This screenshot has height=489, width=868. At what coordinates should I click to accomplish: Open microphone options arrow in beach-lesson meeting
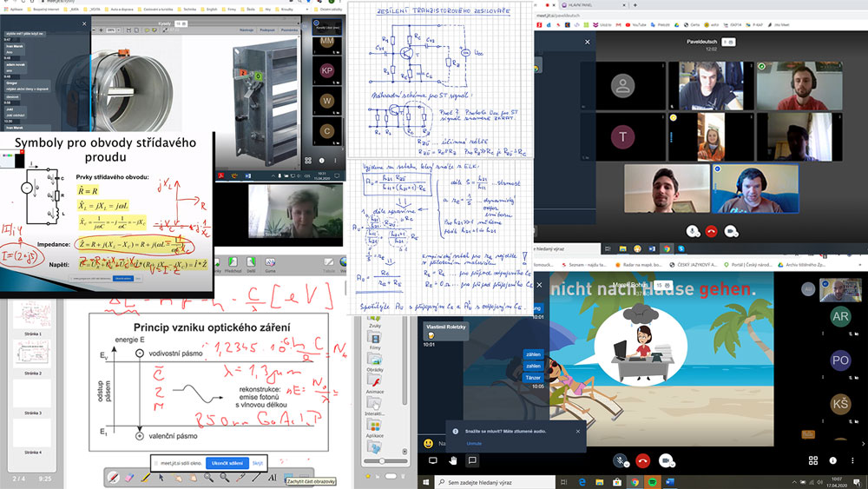click(x=627, y=466)
